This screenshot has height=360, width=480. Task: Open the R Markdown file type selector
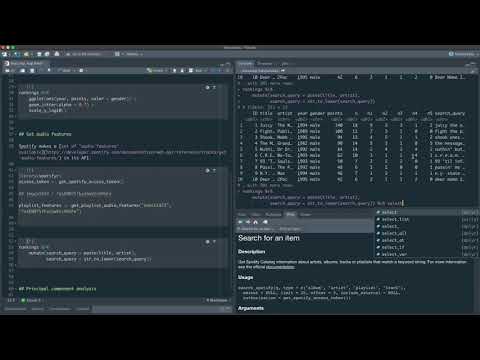(218, 300)
